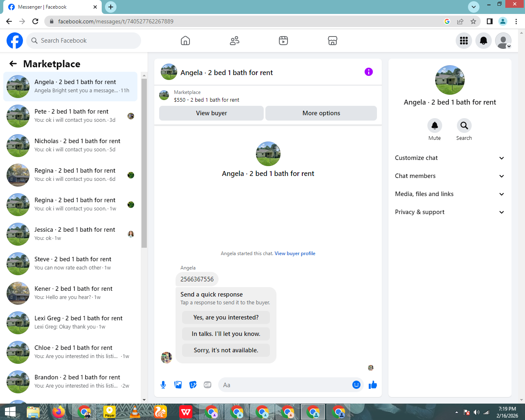Click the Search Facebook field

(84, 41)
